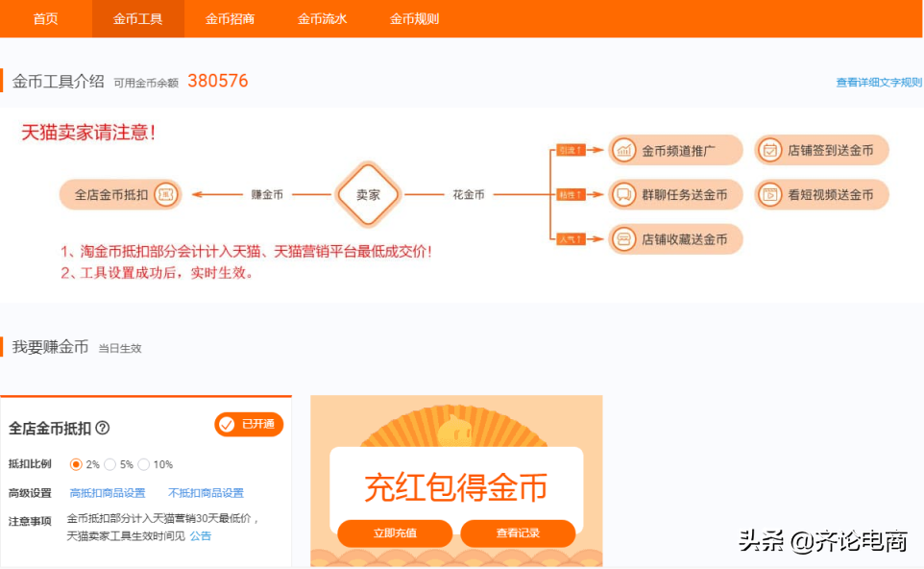The width and height of the screenshot is (924, 569).
Task: Click the 全店金币抵扣 coupon icon
Action: pyautogui.click(x=165, y=194)
